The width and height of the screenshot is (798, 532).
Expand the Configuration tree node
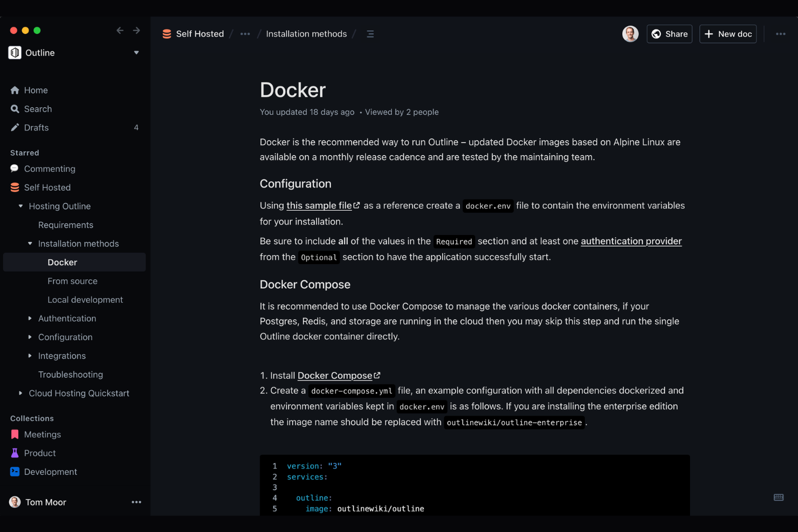pyautogui.click(x=30, y=337)
